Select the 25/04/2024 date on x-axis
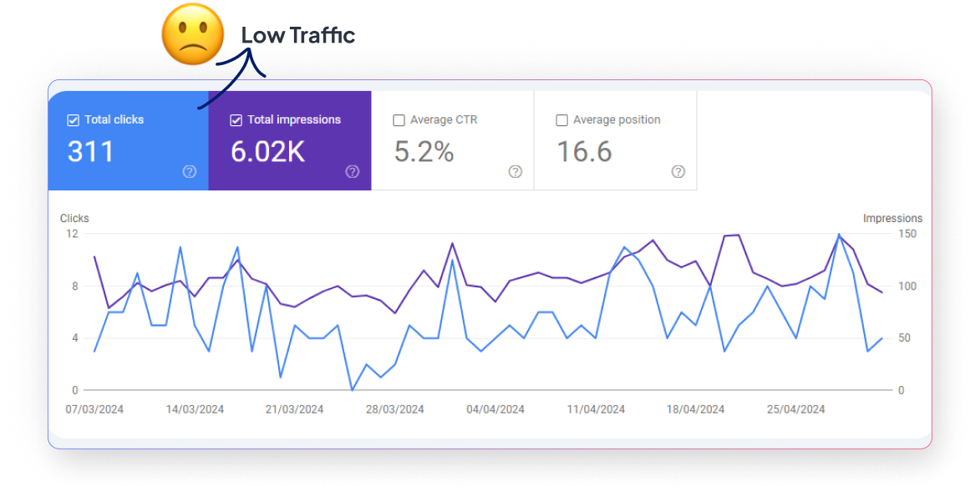 (796, 409)
